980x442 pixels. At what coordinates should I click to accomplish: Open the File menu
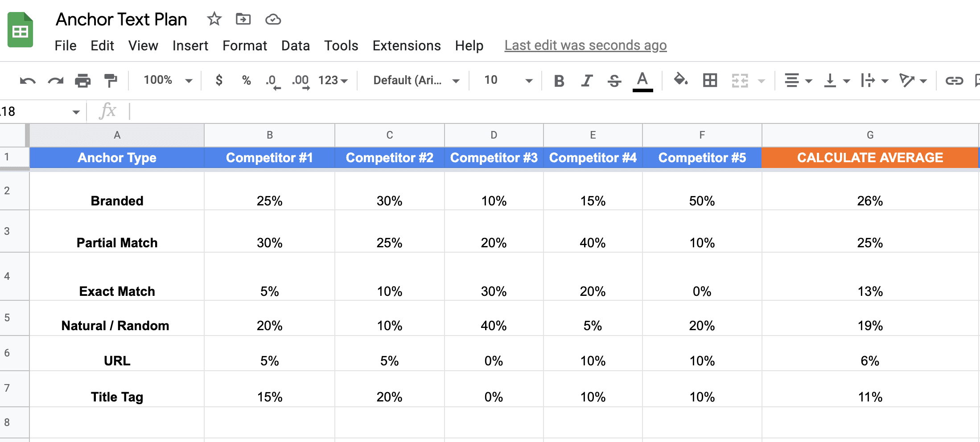point(66,45)
